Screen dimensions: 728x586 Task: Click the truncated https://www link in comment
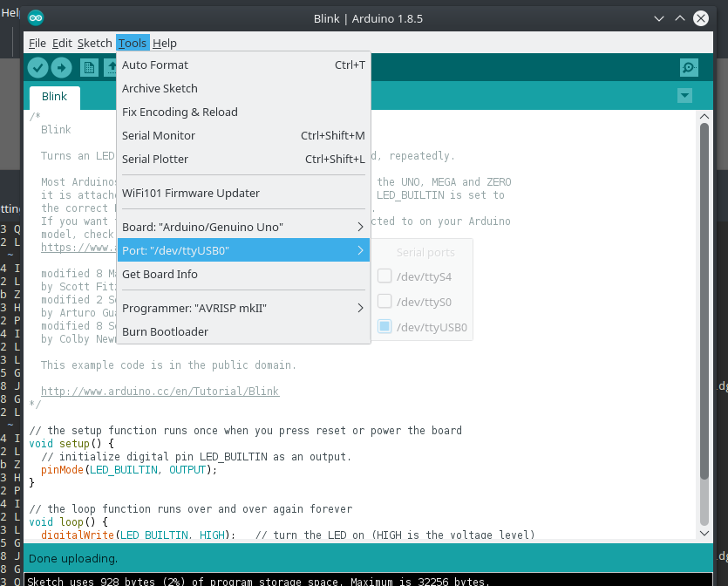tap(78, 247)
